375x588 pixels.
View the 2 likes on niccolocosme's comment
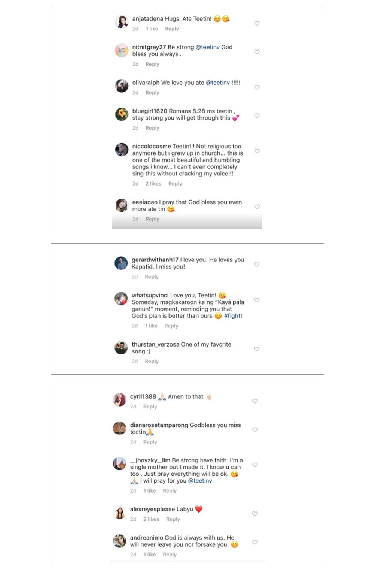pyautogui.click(x=153, y=184)
